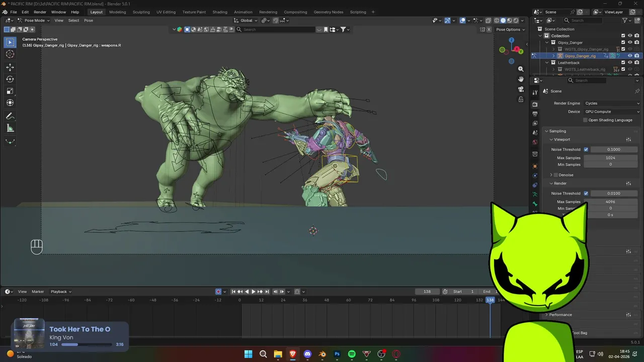
Task: Play the animation in timeline
Action: (254, 292)
